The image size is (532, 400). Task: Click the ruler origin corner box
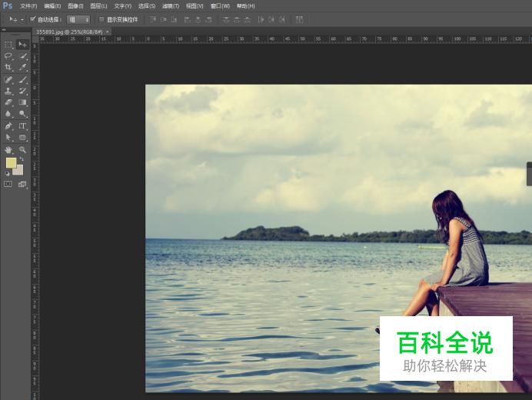point(35,39)
